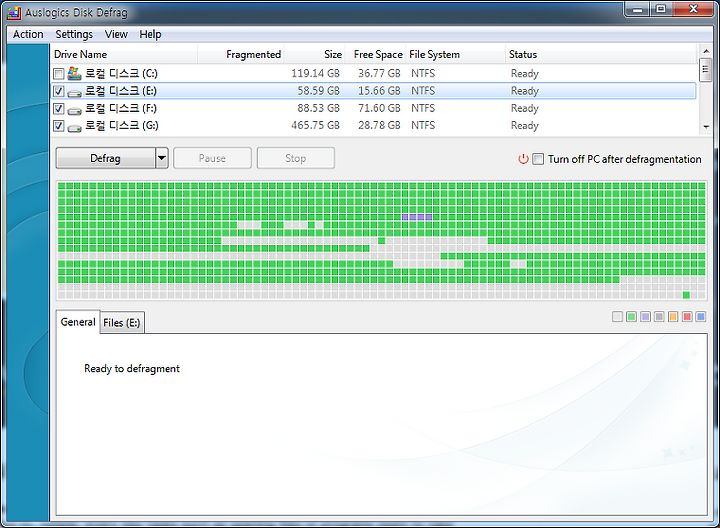This screenshot has width=720, height=528.
Task: Click the drive list scroll-down arrow
Action: tap(706, 127)
